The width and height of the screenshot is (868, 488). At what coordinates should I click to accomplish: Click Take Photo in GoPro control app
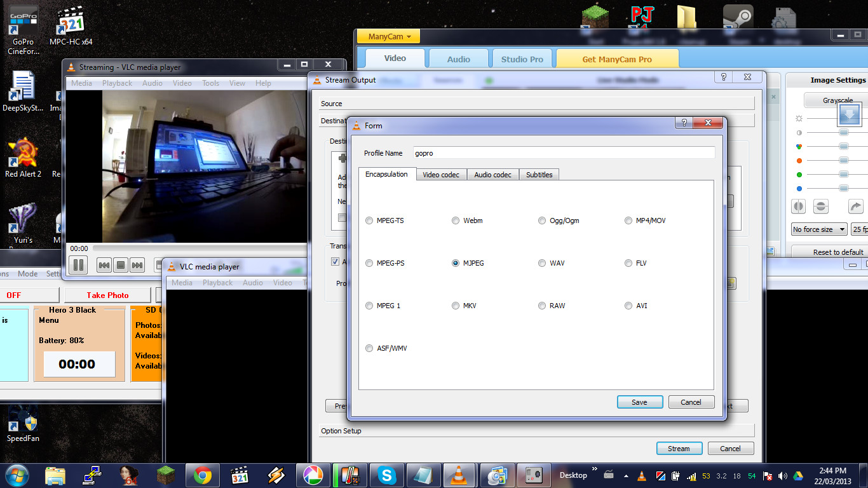(108, 295)
